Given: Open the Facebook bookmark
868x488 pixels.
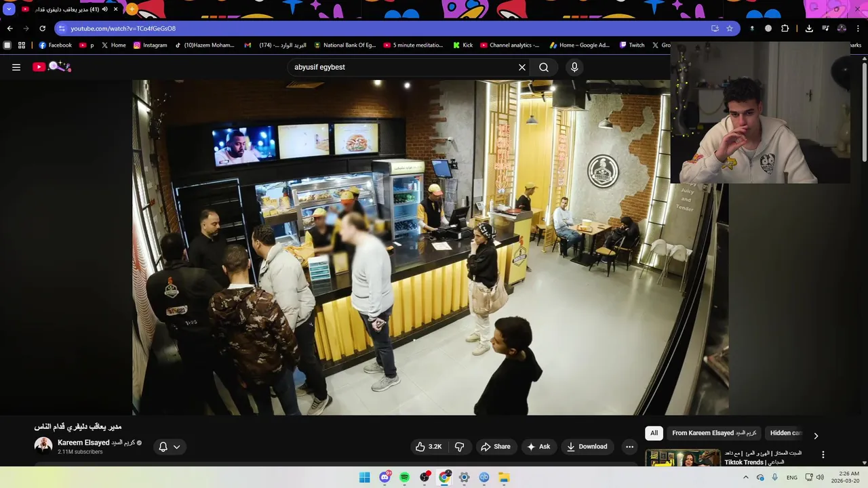Looking at the screenshot, I should pos(55,45).
